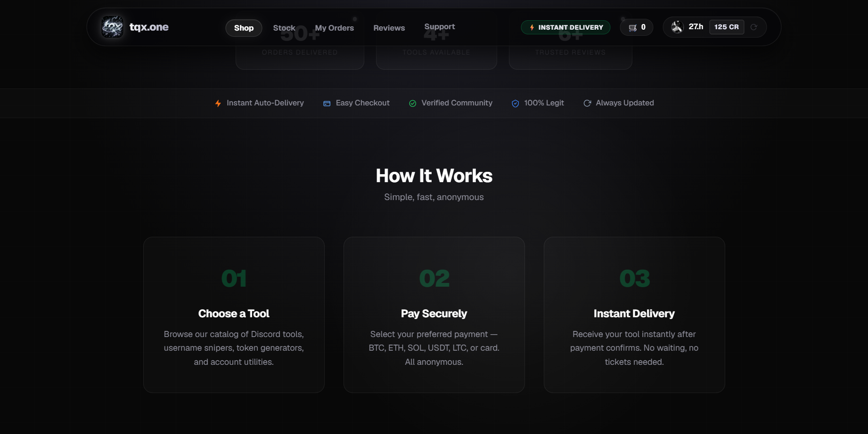
Task: Click the TRUSTED REVIEWS stat label
Action: [570, 52]
